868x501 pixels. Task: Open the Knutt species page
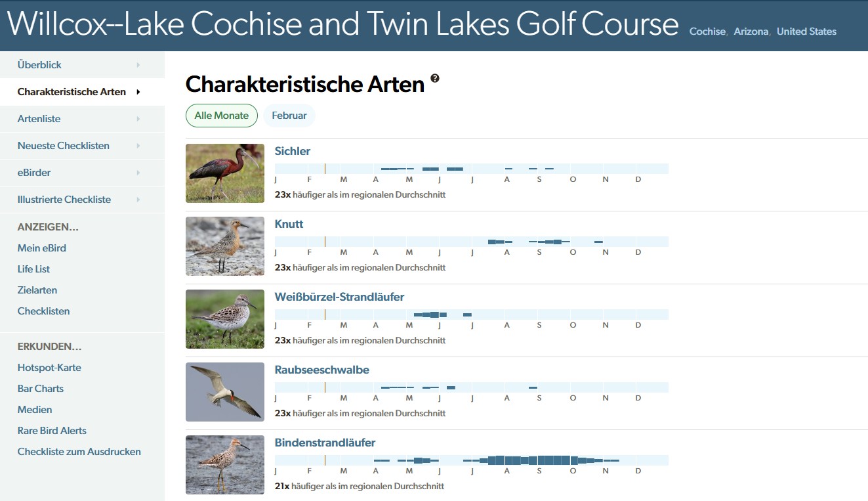pyautogui.click(x=289, y=224)
